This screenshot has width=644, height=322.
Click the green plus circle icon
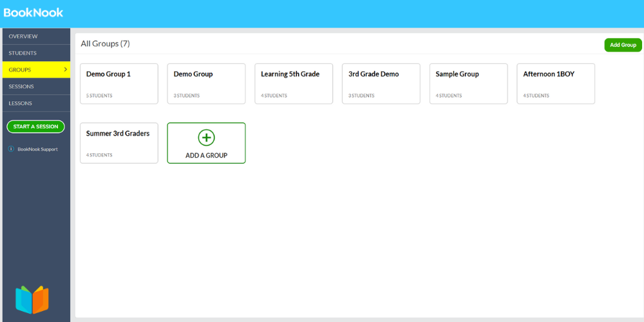click(x=206, y=137)
